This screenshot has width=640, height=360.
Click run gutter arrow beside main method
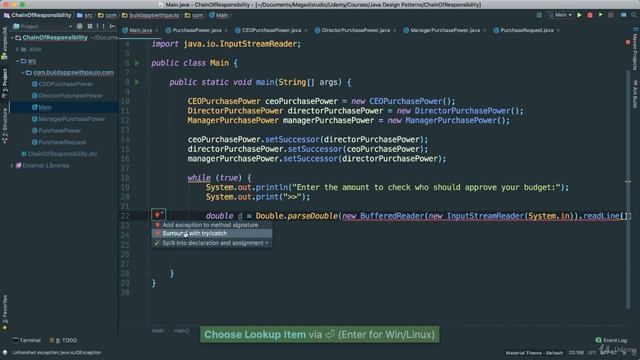pyautogui.click(x=137, y=82)
